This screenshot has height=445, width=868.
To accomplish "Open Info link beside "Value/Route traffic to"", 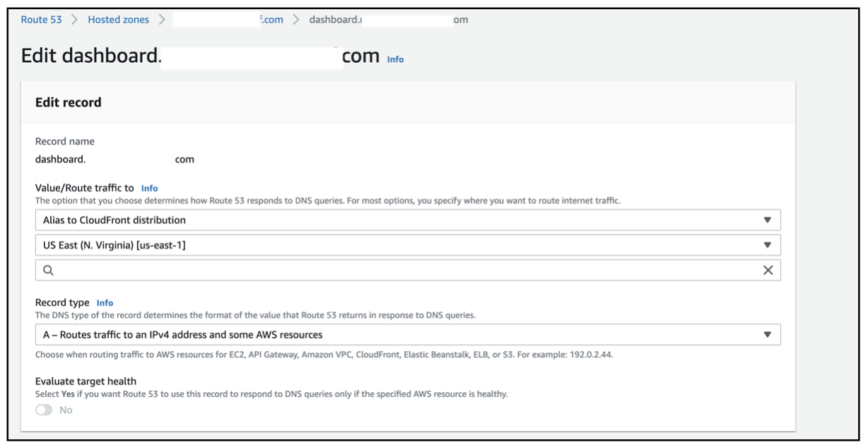I will [149, 189].
